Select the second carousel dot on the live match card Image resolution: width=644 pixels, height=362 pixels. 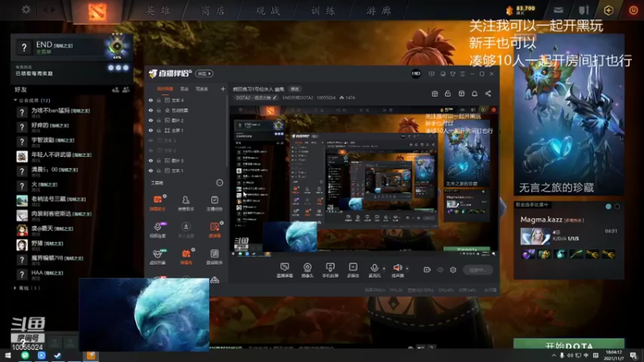(617, 207)
